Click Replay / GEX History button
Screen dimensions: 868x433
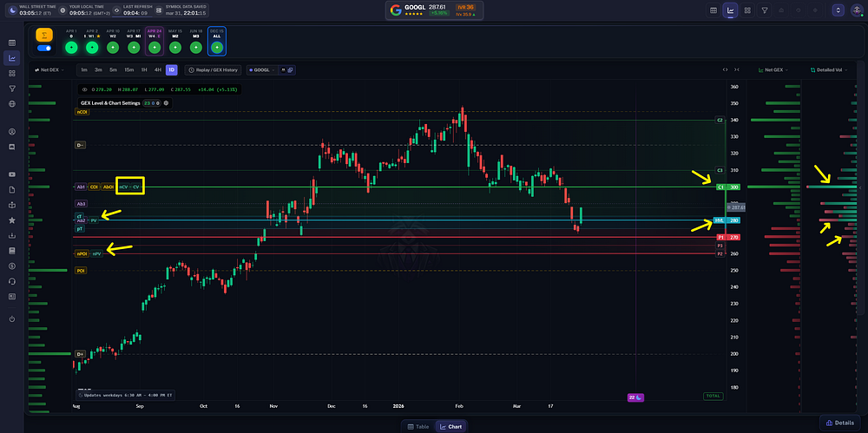point(214,70)
